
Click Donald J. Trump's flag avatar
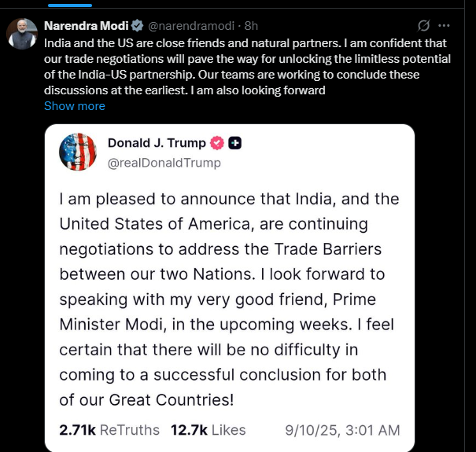click(78, 152)
